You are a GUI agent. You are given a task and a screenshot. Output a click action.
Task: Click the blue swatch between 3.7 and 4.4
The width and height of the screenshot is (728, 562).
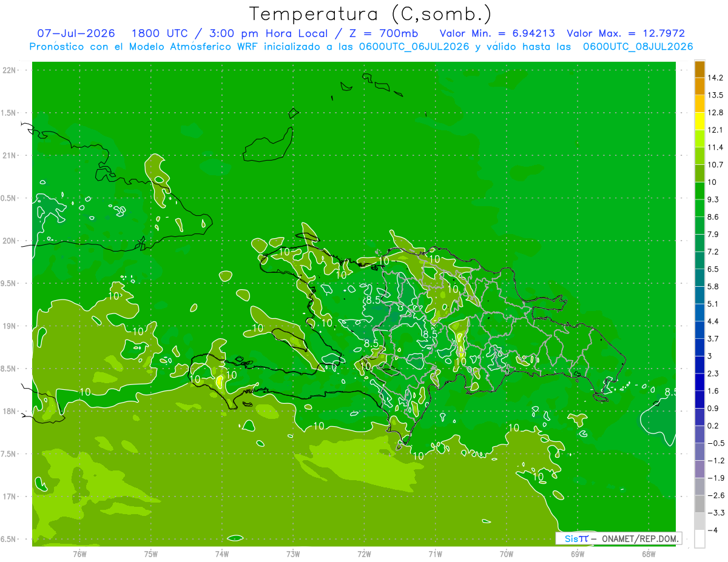coord(699,330)
